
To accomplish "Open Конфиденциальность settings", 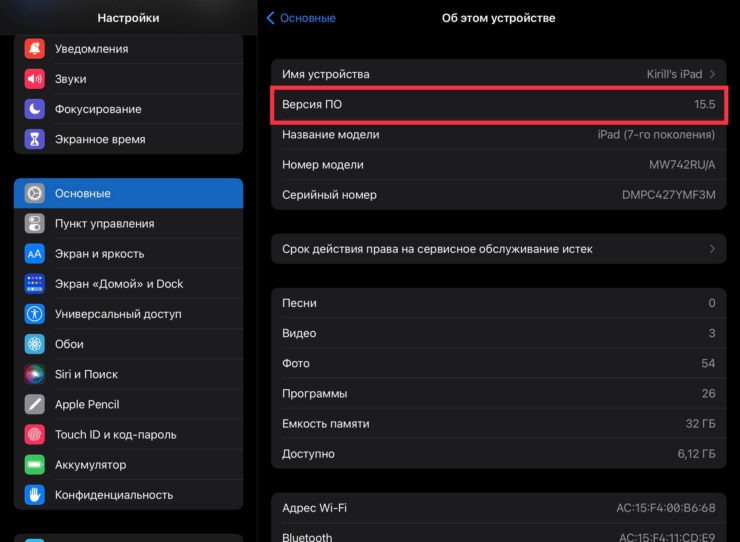I will tap(128, 495).
